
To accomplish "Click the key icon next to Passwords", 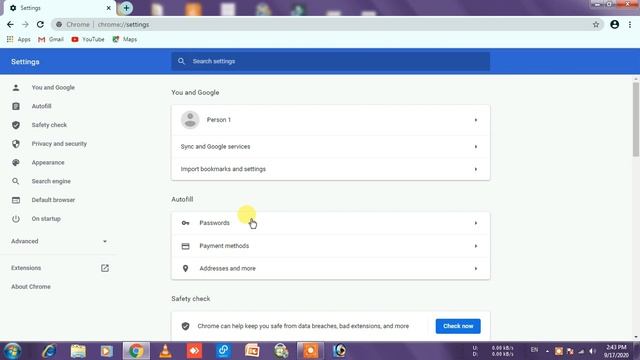I will (185, 223).
